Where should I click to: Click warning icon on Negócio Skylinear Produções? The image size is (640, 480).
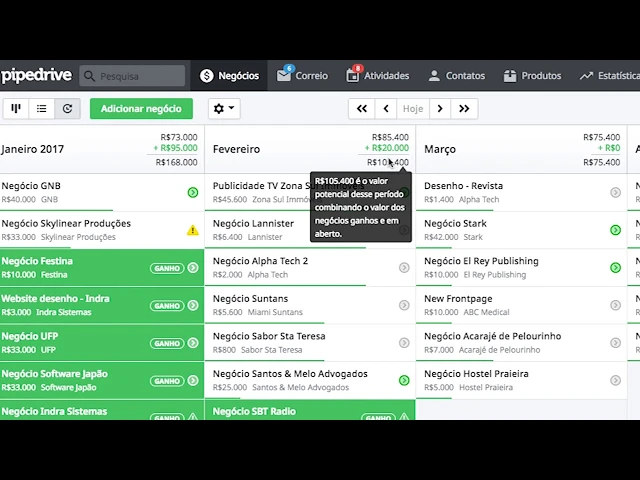click(193, 230)
